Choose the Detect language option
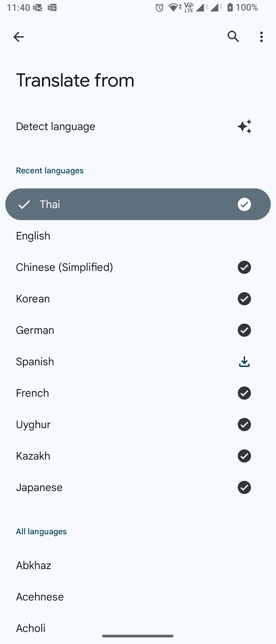Viewport: 276px width, 644px height. 56,126
